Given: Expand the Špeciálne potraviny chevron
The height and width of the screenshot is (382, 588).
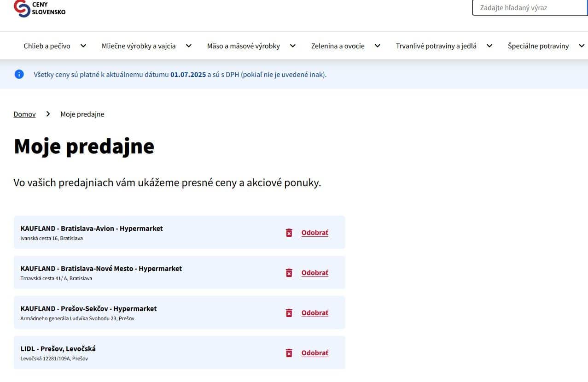Looking at the screenshot, I should tap(582, 46).
